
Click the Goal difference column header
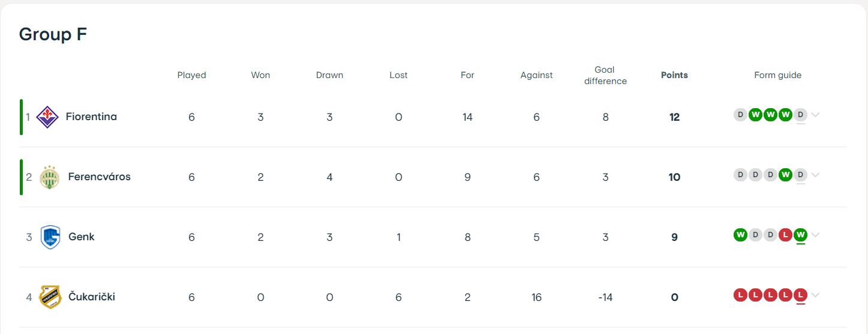pos(605,75)
